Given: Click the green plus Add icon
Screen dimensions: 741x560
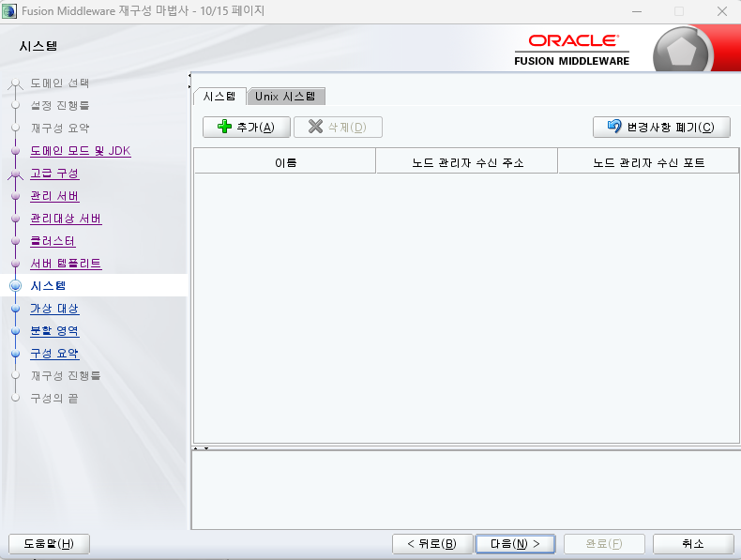Looking at the screenshot, I should coord(224,127).
